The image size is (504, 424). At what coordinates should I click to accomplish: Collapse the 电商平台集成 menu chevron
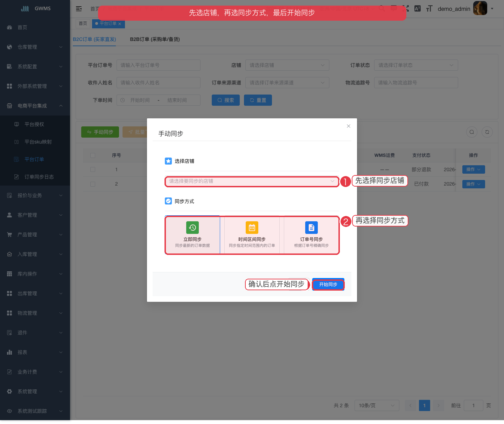61,106
